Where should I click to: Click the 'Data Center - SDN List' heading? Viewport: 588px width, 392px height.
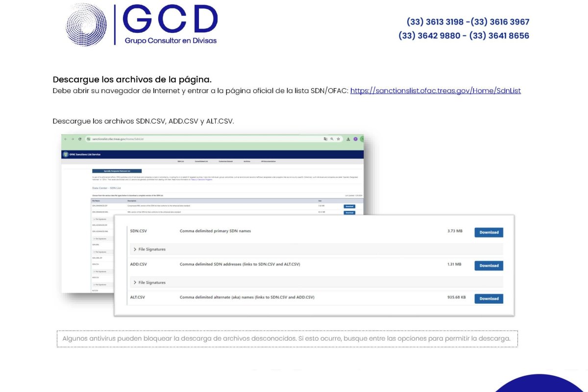(106, 188)
